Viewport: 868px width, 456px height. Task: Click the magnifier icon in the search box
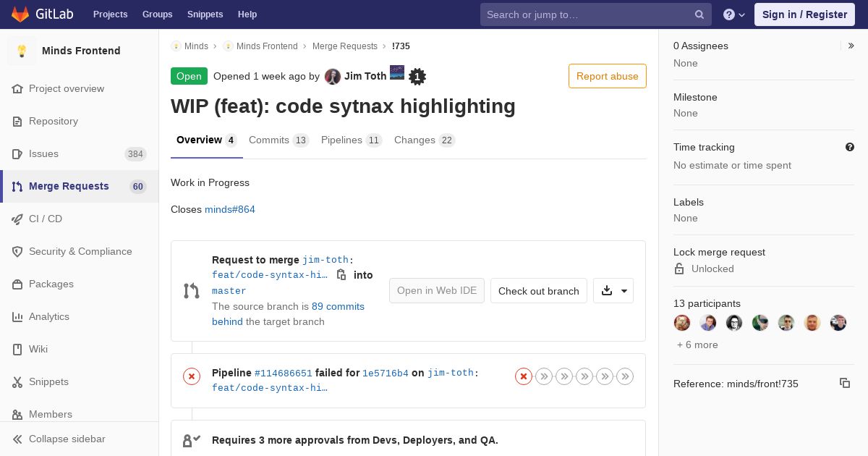699,14
